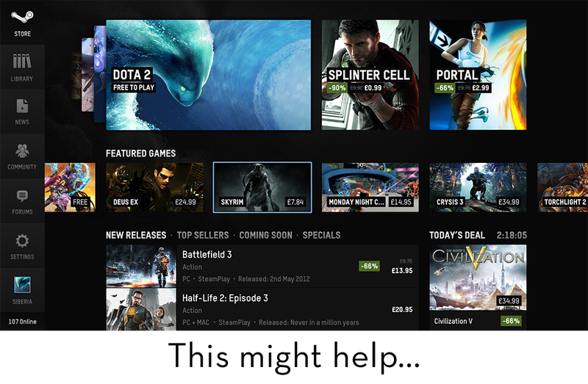This screenshot has width=588, height=384.
Task: Click the Featured Games heading
Action: pos(140,153)
